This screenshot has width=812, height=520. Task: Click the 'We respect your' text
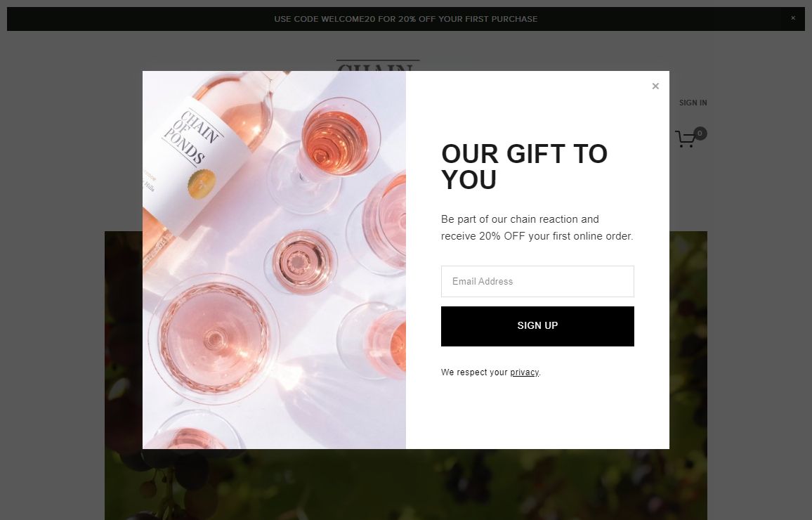tap(474, 372)
